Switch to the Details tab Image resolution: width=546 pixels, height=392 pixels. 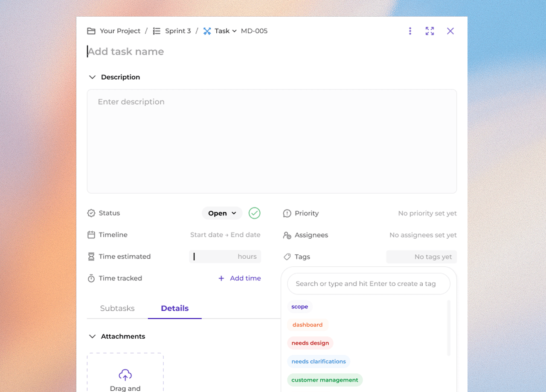coord(175,308)
